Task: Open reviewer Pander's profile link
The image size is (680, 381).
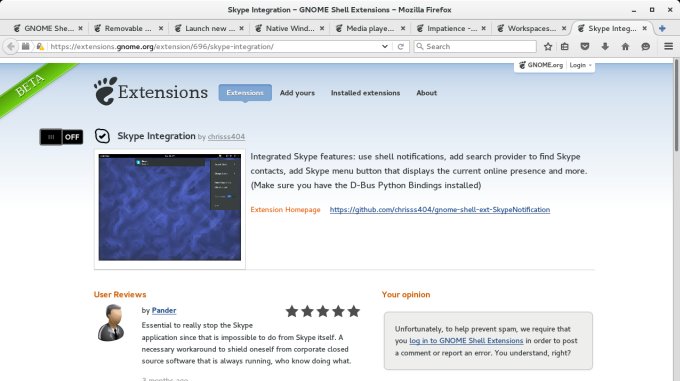Action: tap(164, 310)
